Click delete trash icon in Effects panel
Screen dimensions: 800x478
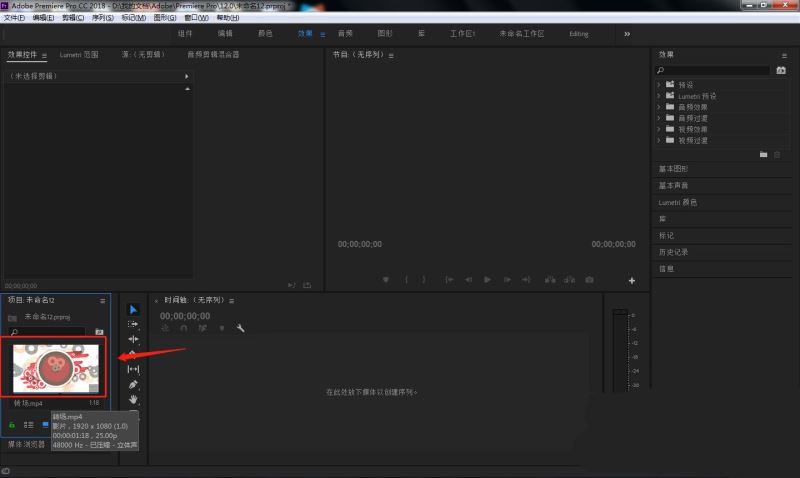coord(777,154)
